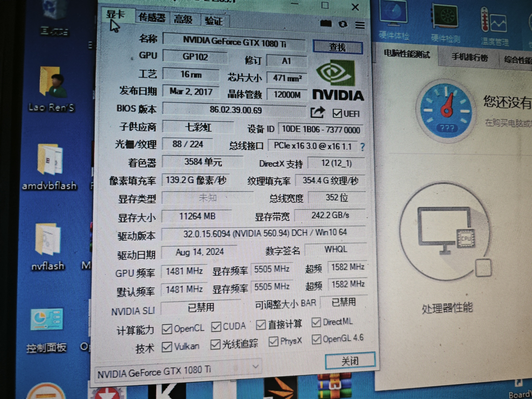Screen dimensions: 532x399
Task: Open the 验证 tab
Action: [x=214, y=21]
